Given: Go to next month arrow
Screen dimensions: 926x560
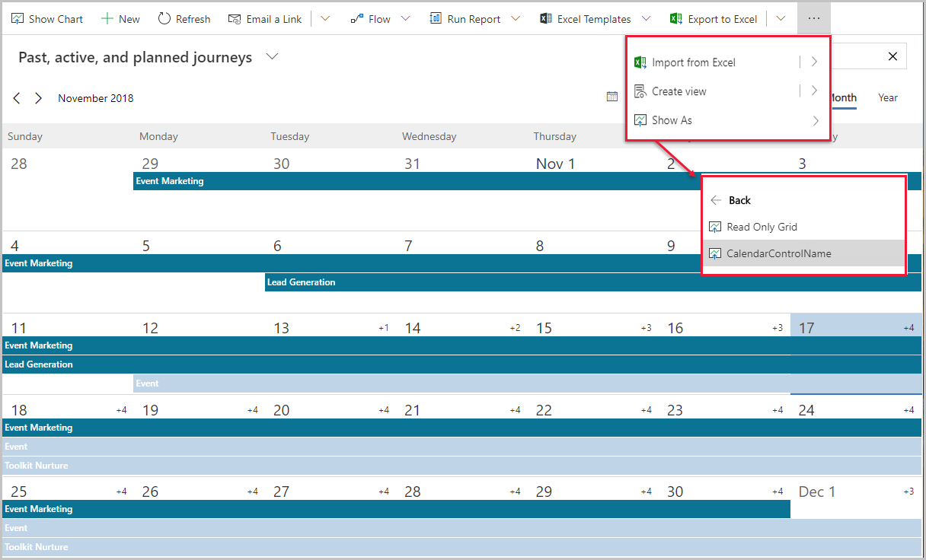Looking at the screenshot, I should pos(38,98).
